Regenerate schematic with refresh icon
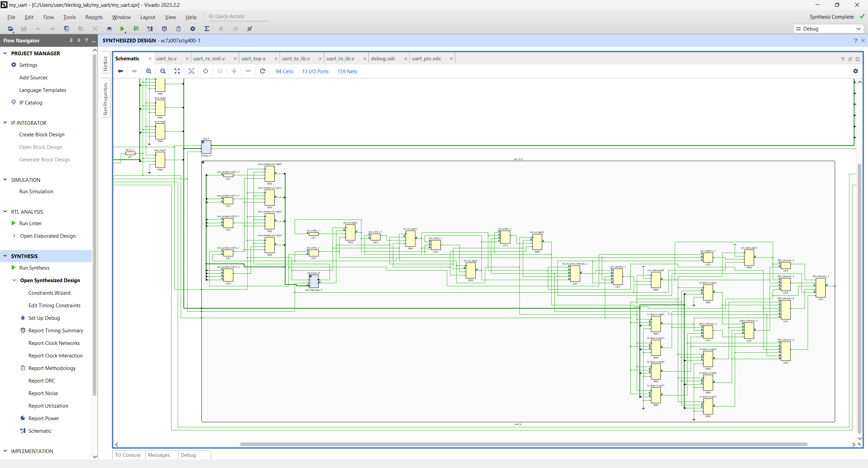Viewport: 868px width, 468px height. pyautogui.click(x=262, y=71)
